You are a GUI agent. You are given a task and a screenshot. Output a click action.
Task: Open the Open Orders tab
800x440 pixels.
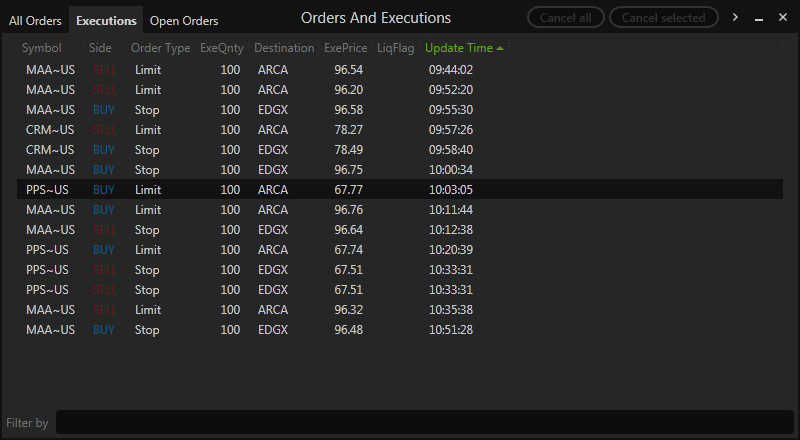pos(184,21)
